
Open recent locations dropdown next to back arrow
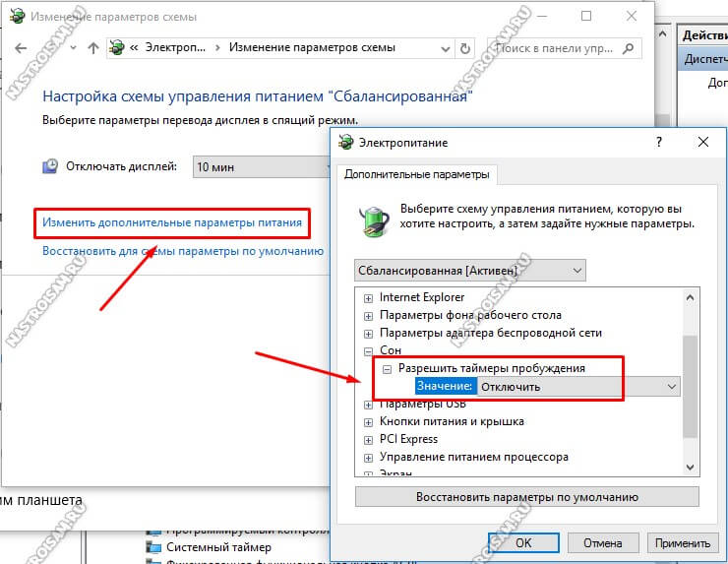click(x=73, y=48)
